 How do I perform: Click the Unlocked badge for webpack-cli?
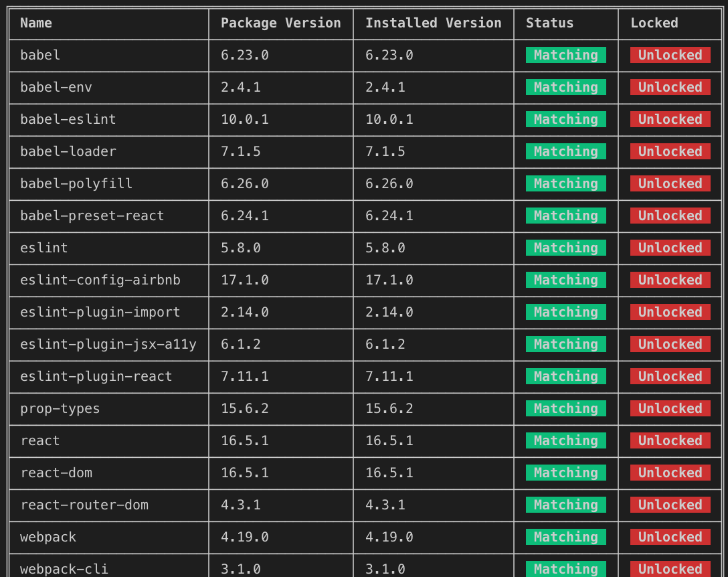coord(670,569)
